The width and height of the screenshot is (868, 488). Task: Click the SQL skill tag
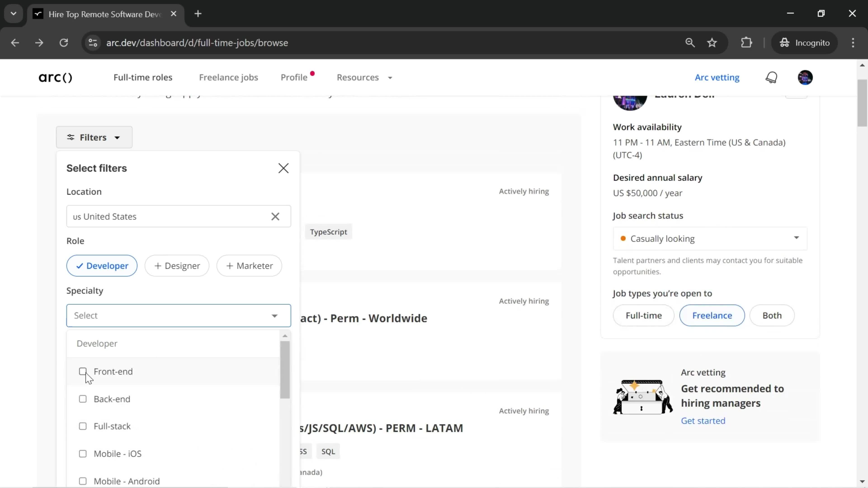[328, 452]
